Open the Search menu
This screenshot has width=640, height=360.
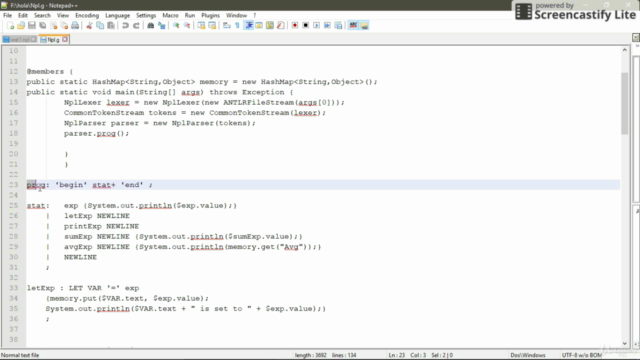42,16
